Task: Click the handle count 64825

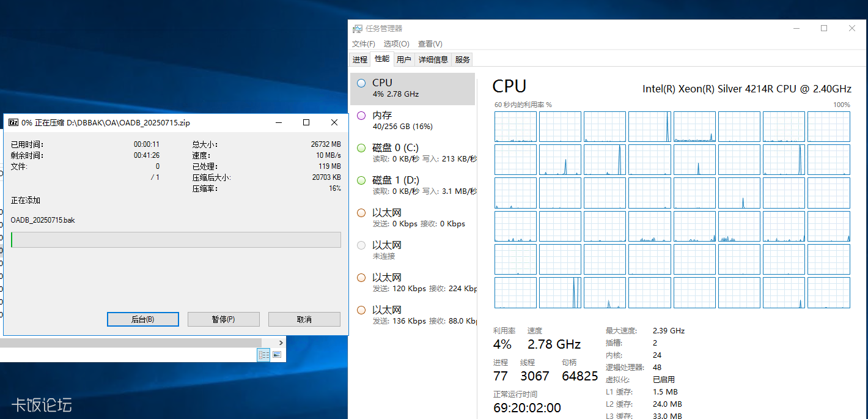Action: (x=580, y=376)
